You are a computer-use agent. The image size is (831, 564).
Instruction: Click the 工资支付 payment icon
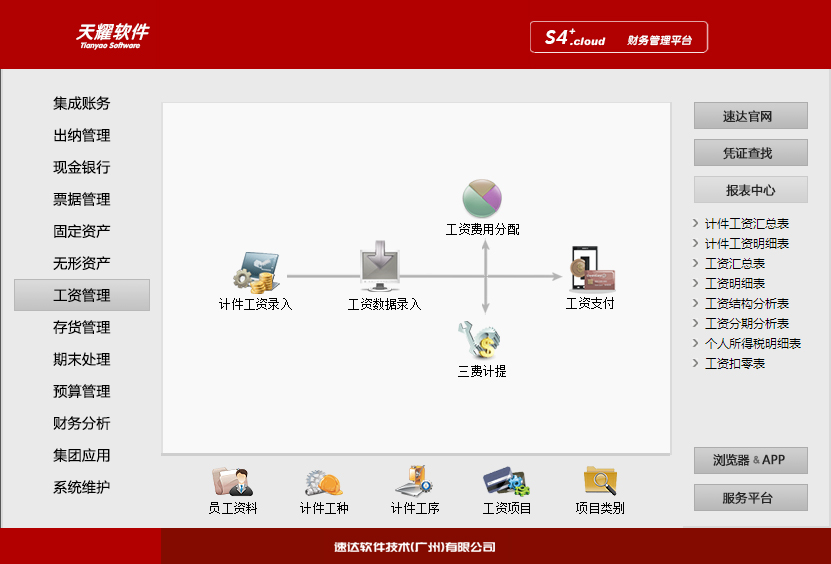click(x=590, y=269)
